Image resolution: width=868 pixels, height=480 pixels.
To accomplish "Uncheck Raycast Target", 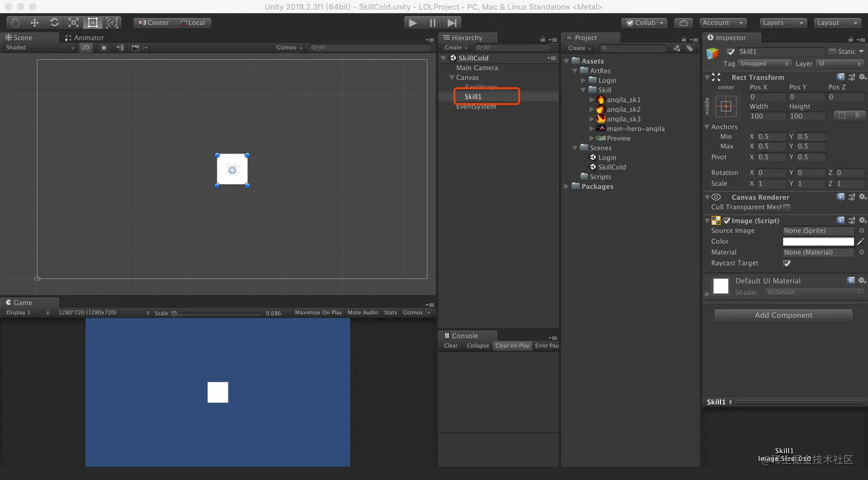I will coord(787,263).
